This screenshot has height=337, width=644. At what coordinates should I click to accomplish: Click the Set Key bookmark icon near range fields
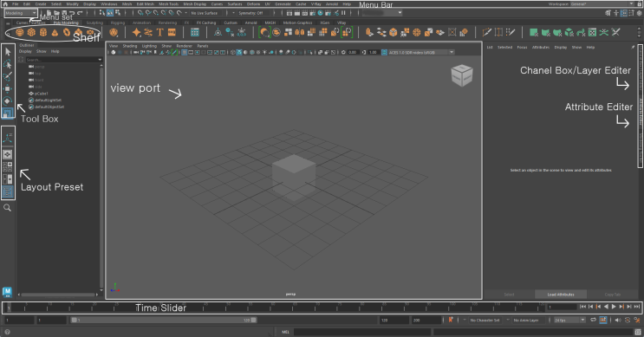tap(451, 320)
